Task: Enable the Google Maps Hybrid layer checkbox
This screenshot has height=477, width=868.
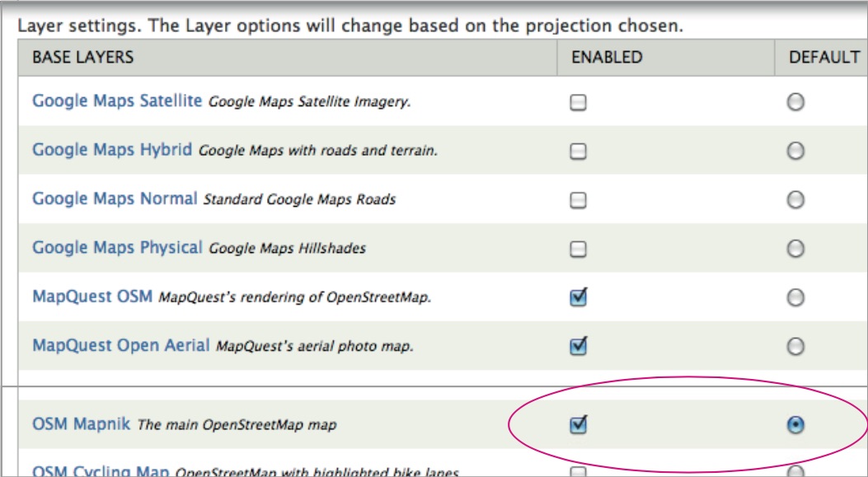Action: (579, 152)
